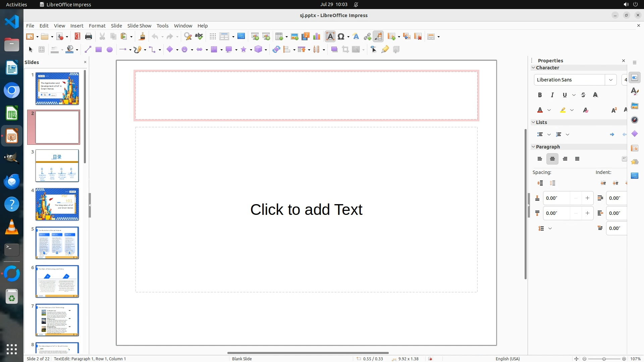Open the Spelling check tool
This screenshot has width=644, height=362.
[199, 37]
